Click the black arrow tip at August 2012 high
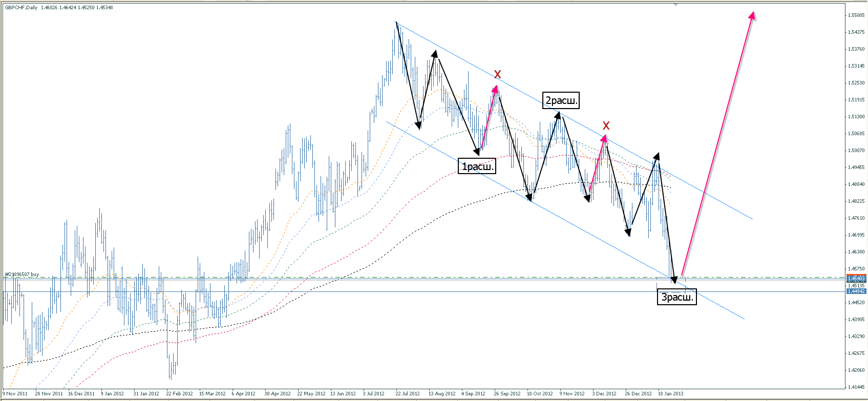This screenshot has width=868, height=401. [x=435, y=53]
